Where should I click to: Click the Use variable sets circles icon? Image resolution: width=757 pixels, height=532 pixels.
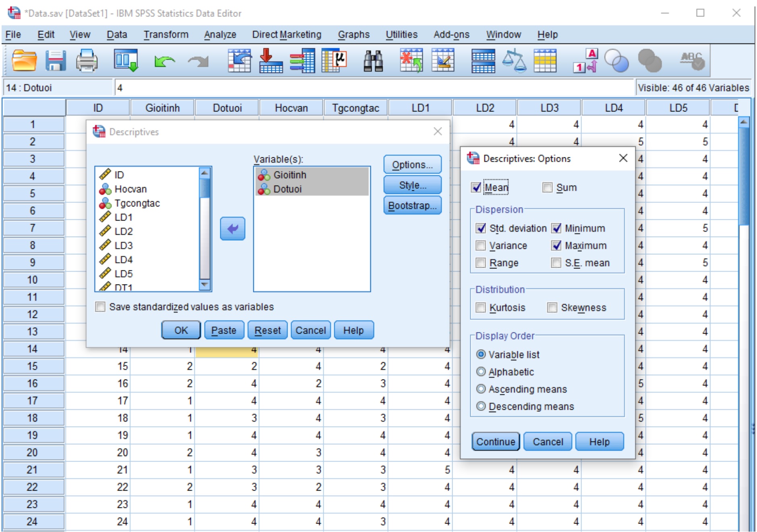(x=616, y=60)
